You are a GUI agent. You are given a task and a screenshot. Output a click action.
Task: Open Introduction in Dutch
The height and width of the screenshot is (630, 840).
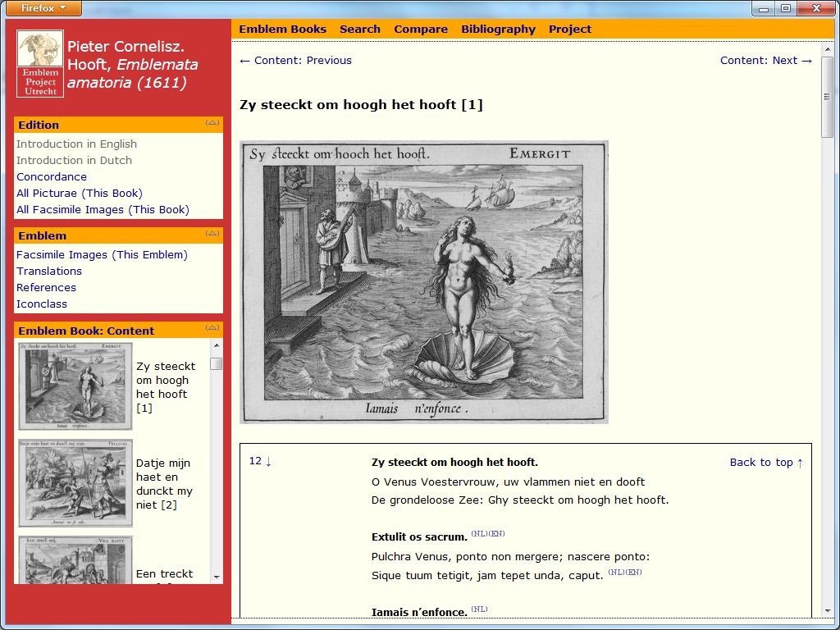tap(74, 161)
